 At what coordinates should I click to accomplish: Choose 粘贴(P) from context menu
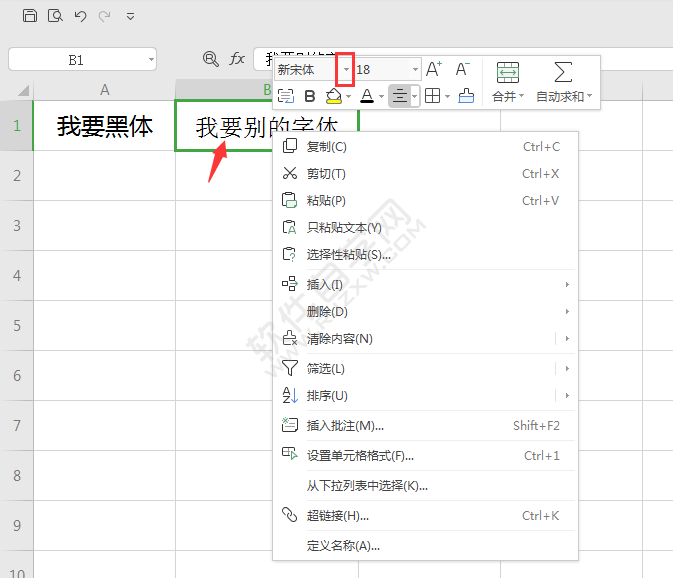[425, 201]
